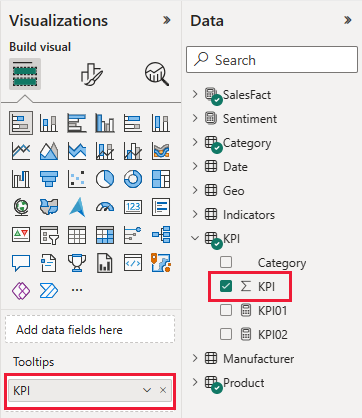Remove KPI from the Tooltips well
The width and height of the screenshot is (362, 418).
163,390
